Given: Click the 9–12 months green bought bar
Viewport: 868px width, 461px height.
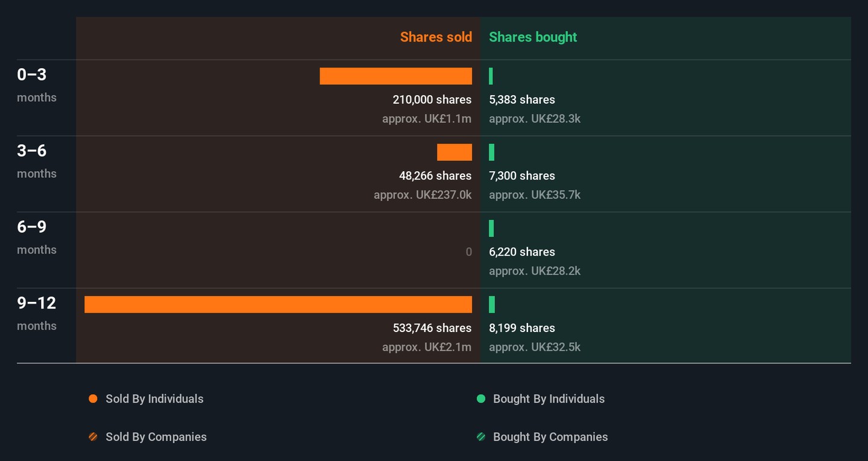Looking at the screenshot, I should tap(492, 305).
